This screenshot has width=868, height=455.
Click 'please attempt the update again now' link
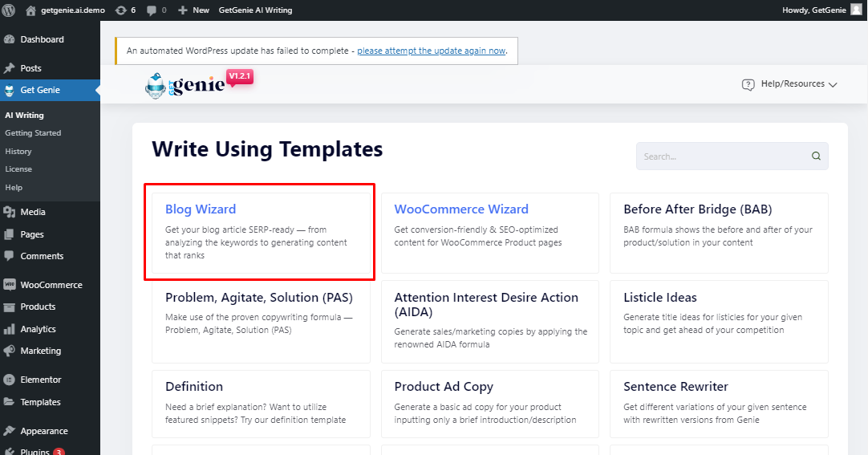click(x=432, y=51)
